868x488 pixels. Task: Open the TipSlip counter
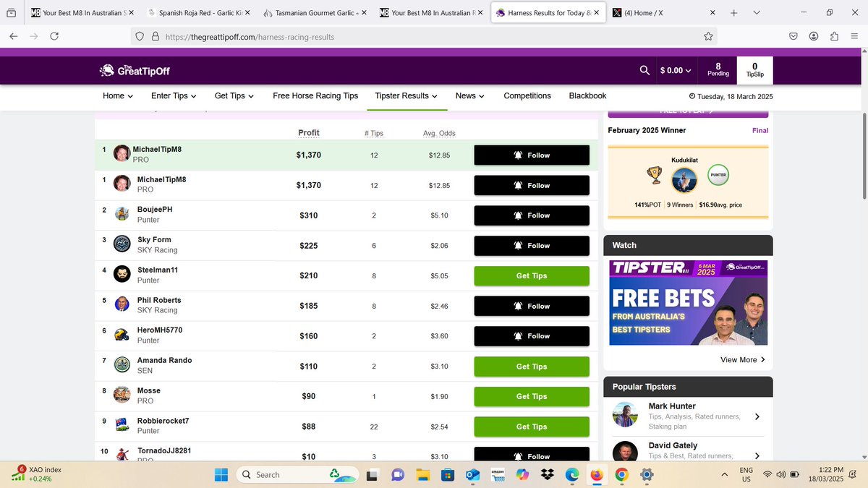click(x=755, y=70)
